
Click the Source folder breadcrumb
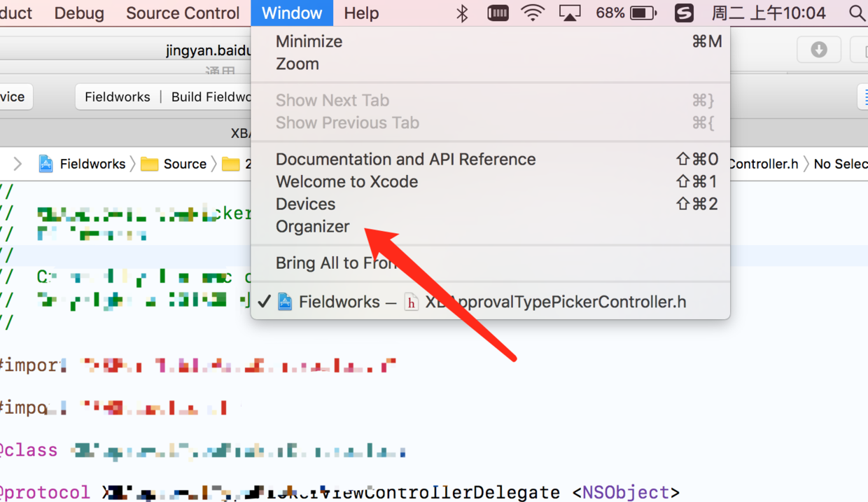click(x=185, y=164)
